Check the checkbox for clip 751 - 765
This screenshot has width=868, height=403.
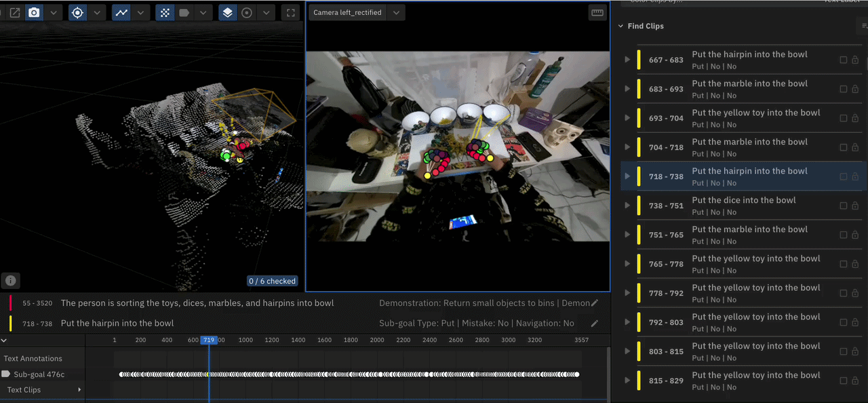[x=844, y=235]
